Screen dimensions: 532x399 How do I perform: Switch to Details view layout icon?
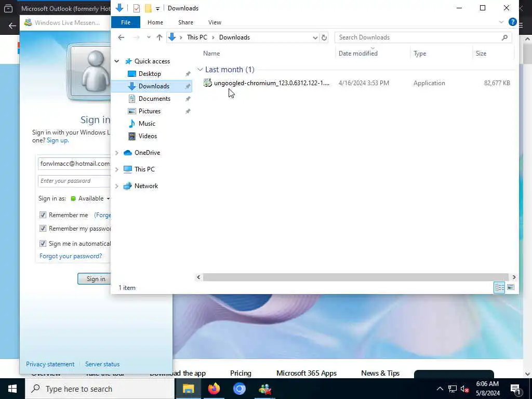pyautogui.click(x=499, y=287)
